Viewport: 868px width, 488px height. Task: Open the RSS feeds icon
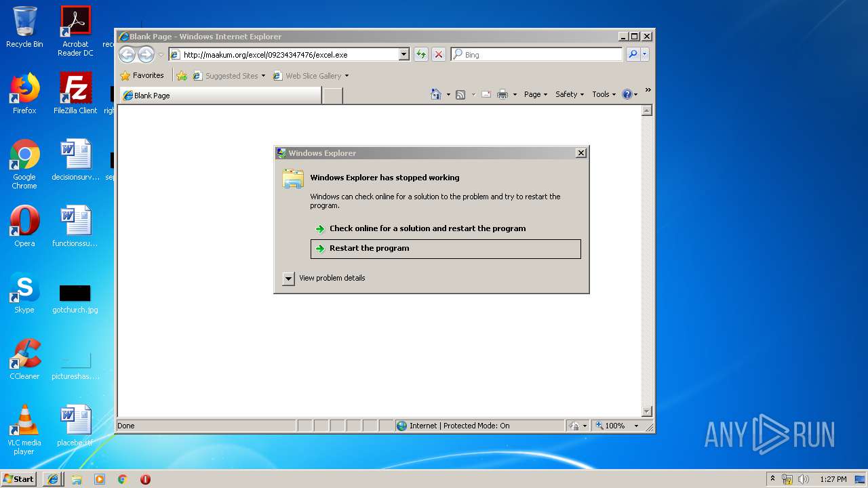click(460, 94)
